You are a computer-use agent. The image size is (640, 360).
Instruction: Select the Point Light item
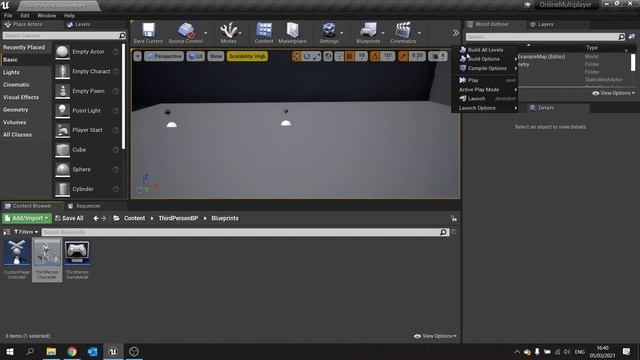[x=87, y=111]
